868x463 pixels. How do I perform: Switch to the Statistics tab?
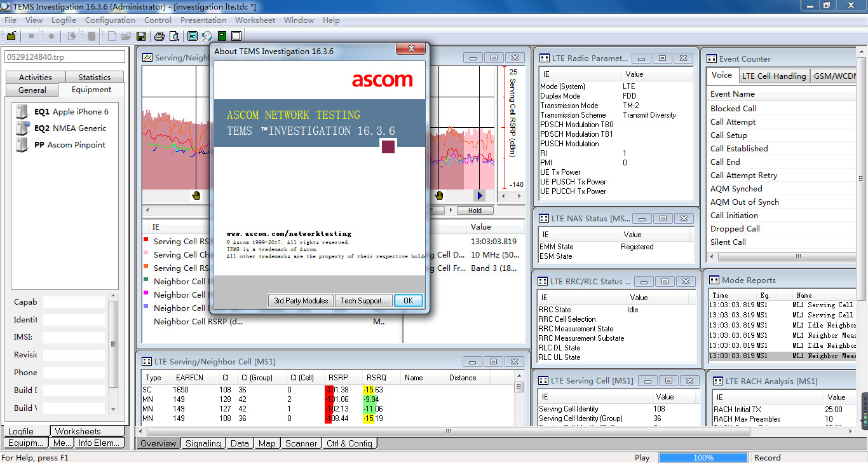pos(95,77)
